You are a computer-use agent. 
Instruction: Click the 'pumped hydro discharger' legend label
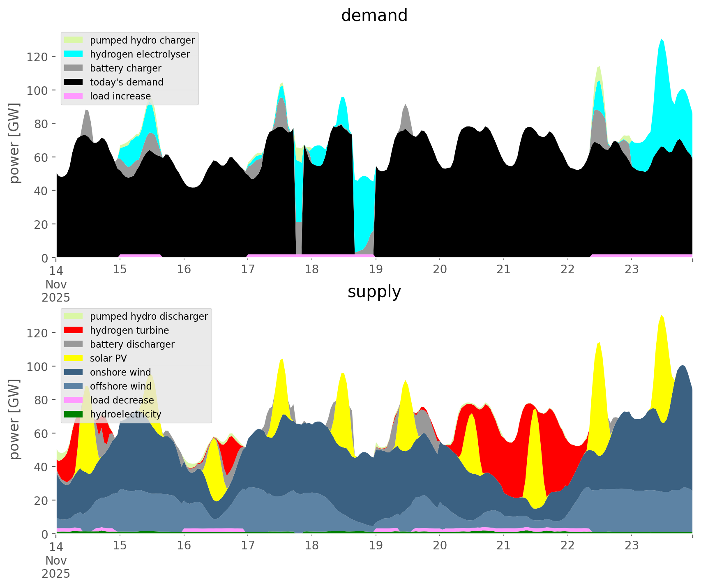click(x=149, y=316)
